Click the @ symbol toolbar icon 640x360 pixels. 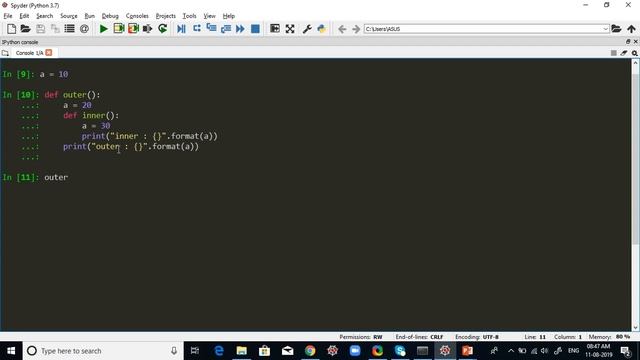tap(84, 29)
